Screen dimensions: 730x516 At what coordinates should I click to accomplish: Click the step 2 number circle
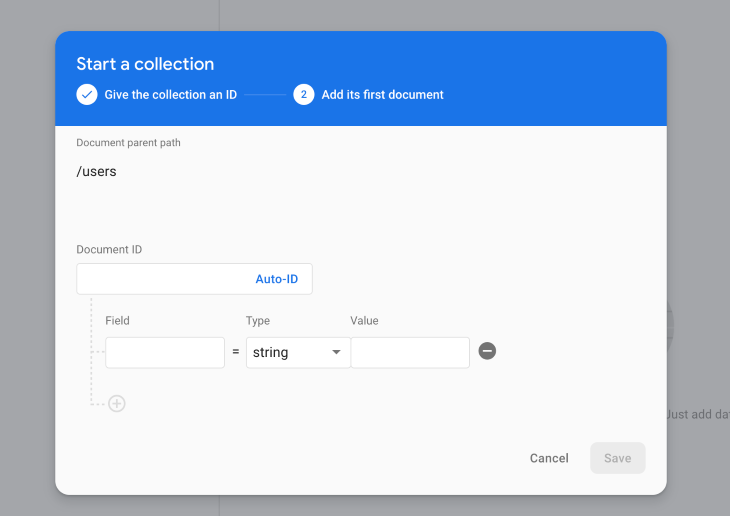[304, 95]
